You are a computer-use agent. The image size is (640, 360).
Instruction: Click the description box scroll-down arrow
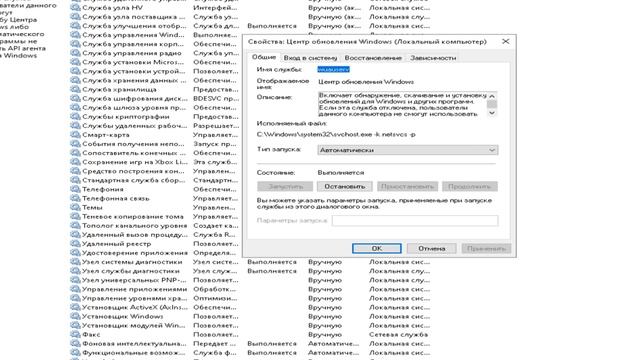492,113
